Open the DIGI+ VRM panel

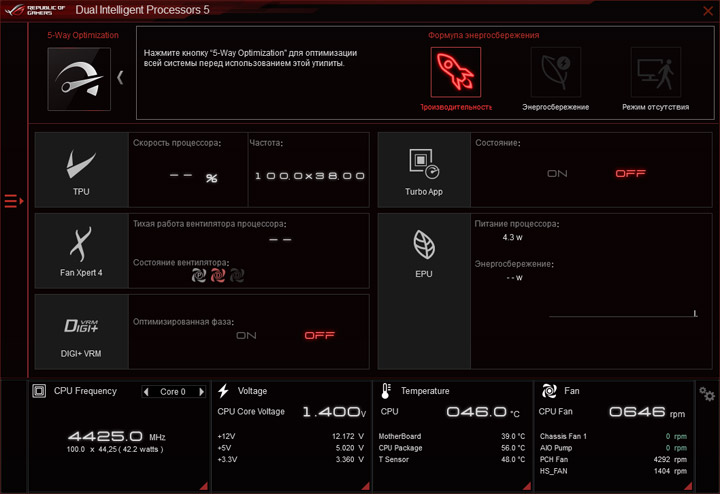point(82,331)
